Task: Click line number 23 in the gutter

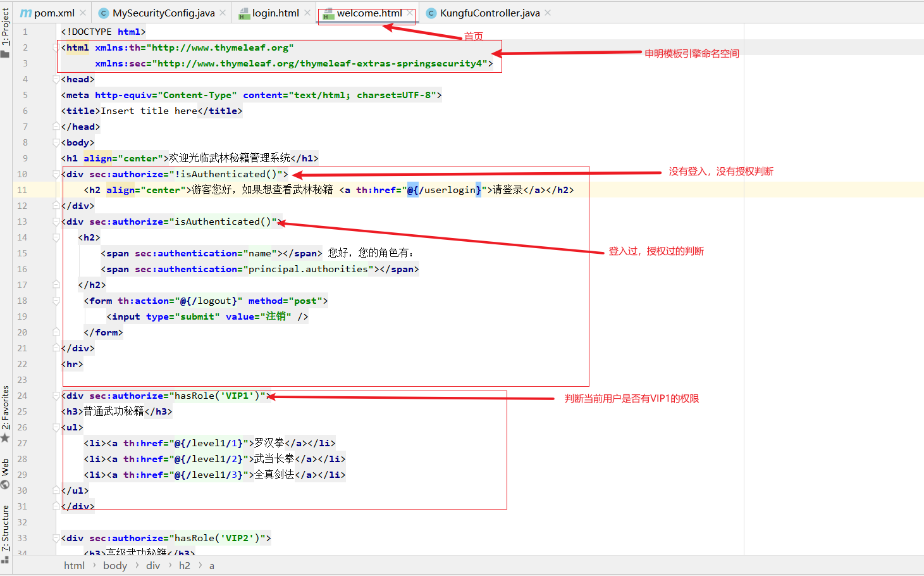Action: [x=22, y=380]
